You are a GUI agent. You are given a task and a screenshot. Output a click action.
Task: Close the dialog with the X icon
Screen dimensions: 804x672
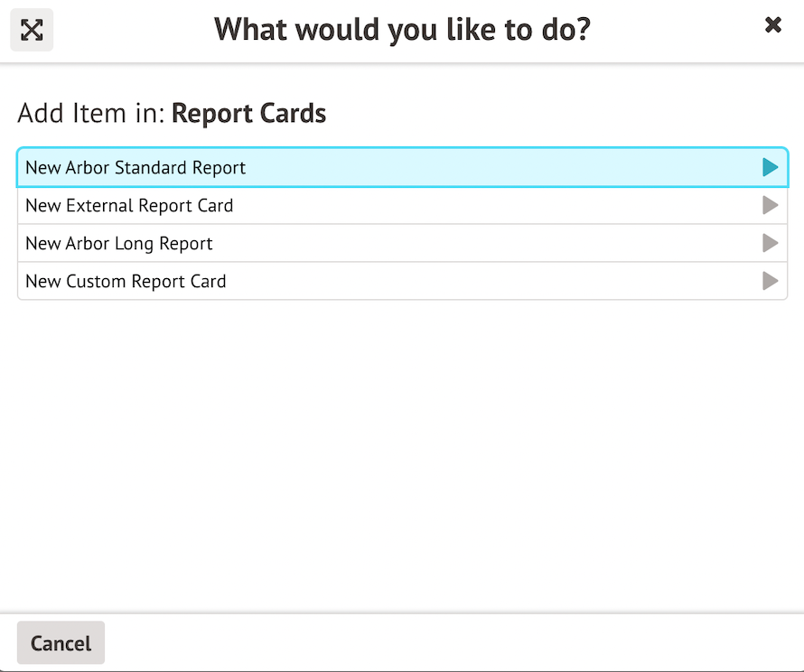773,25
